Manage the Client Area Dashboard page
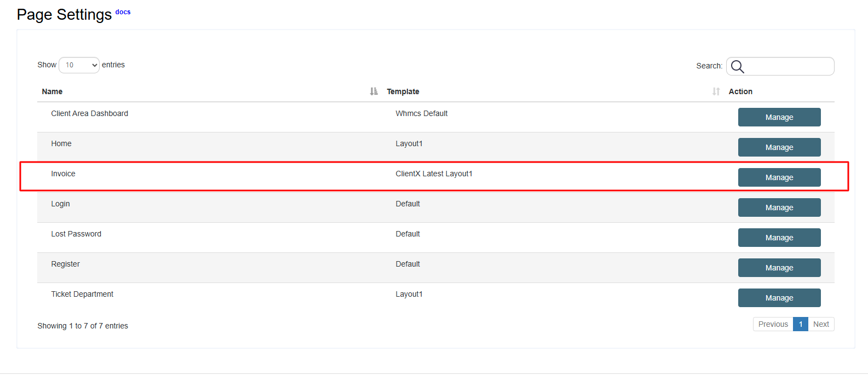This screenshot has height=375, width=868. coord(779,117)
